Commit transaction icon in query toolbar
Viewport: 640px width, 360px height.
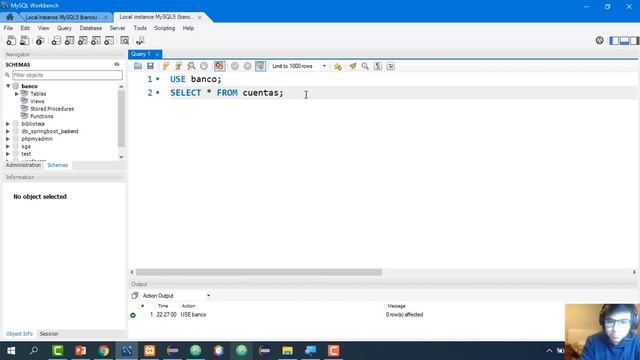[x=235, y=66]
